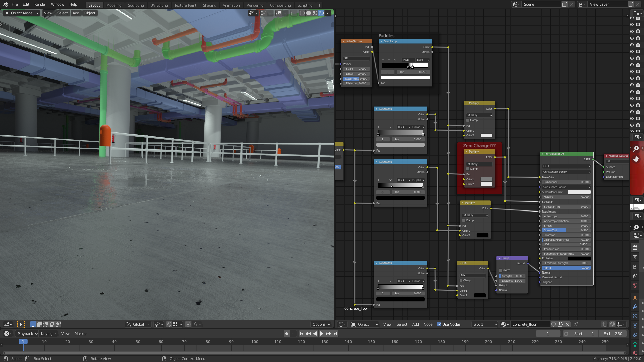Open the Keying popover in timeline
644x362 pixels.
pyautogui.click(x=49, y=334)
